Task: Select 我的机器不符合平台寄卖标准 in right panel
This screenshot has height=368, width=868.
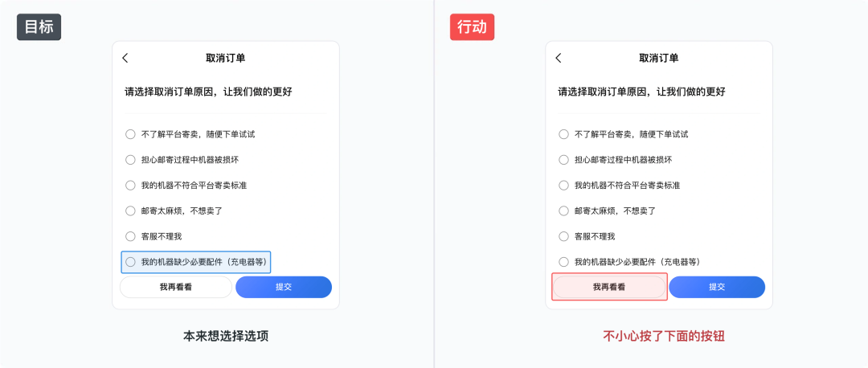Action: click(564, 186)
